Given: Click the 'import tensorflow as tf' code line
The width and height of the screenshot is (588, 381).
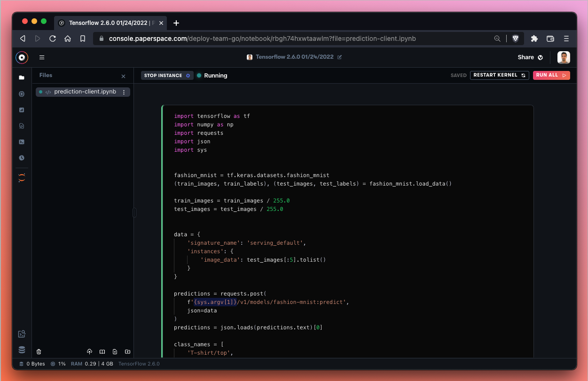Looking at the screenshot, I should [x=212, y=116].
